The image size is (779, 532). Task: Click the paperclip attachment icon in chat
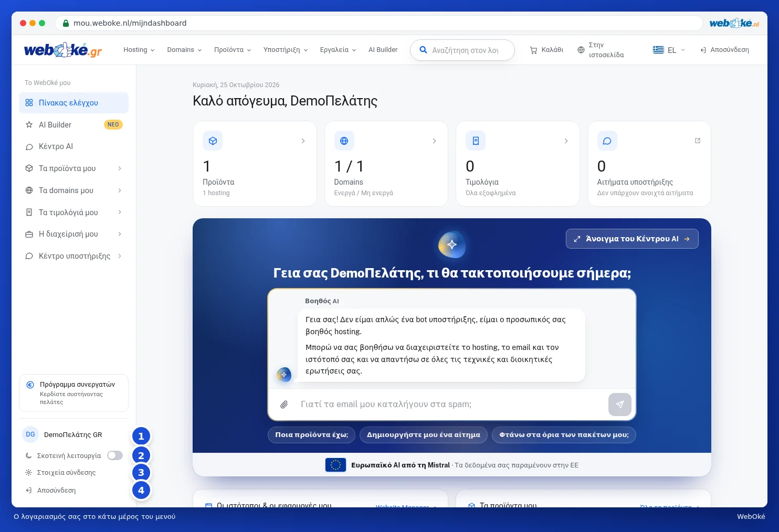284,405
